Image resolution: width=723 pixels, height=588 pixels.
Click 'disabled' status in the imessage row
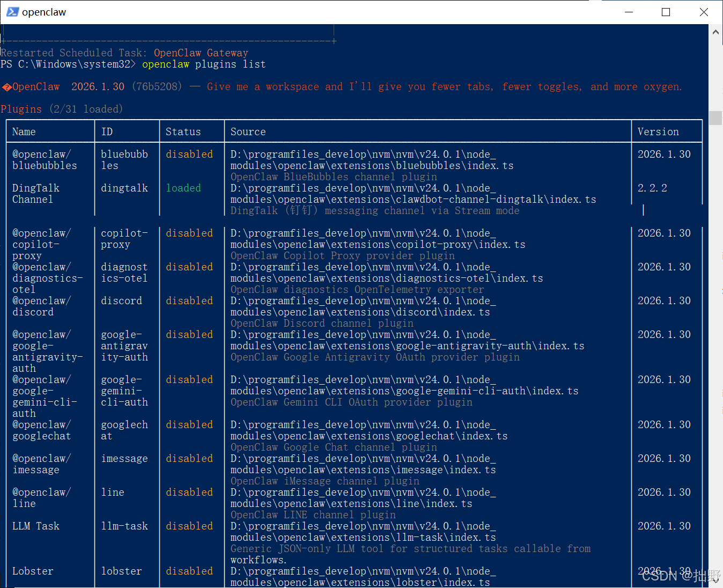click(189, 458)
